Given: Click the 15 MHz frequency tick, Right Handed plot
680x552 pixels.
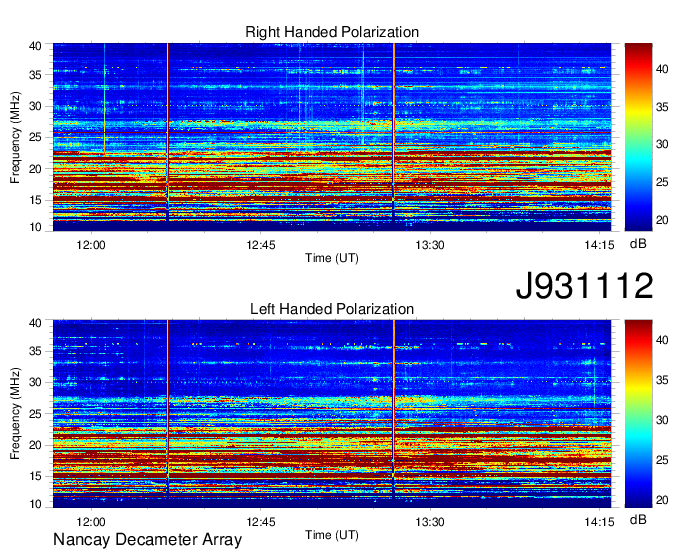Looking at the screenshot, I should click(x=35, y=200).
